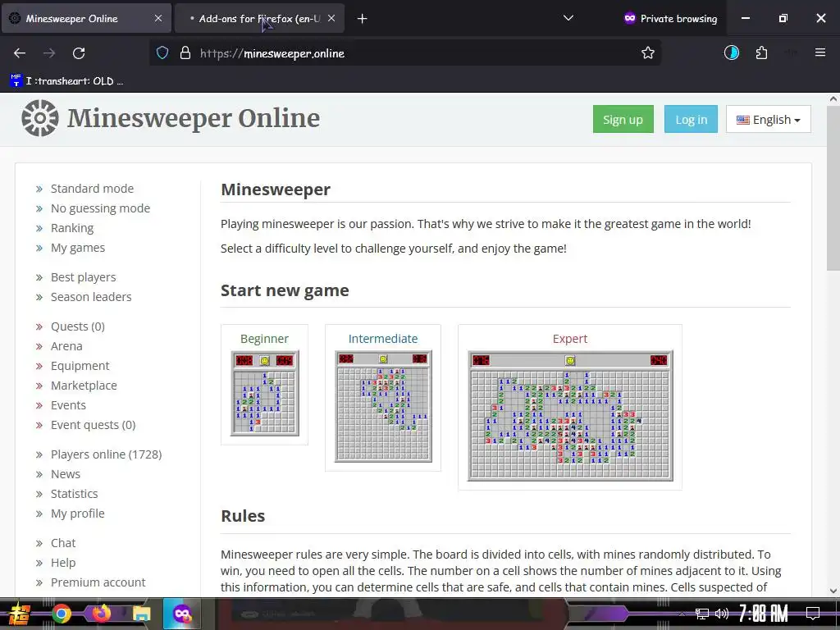Click the blue Log in button
Viewport: 840px width, 630px height.
(x=691, y=119)
